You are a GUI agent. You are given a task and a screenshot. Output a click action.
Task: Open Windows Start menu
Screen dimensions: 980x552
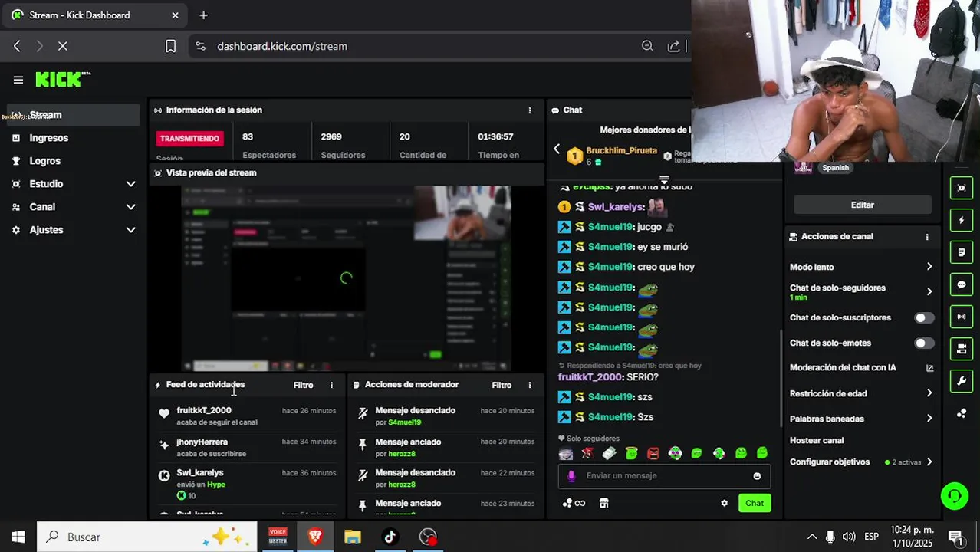pos(18,537)
